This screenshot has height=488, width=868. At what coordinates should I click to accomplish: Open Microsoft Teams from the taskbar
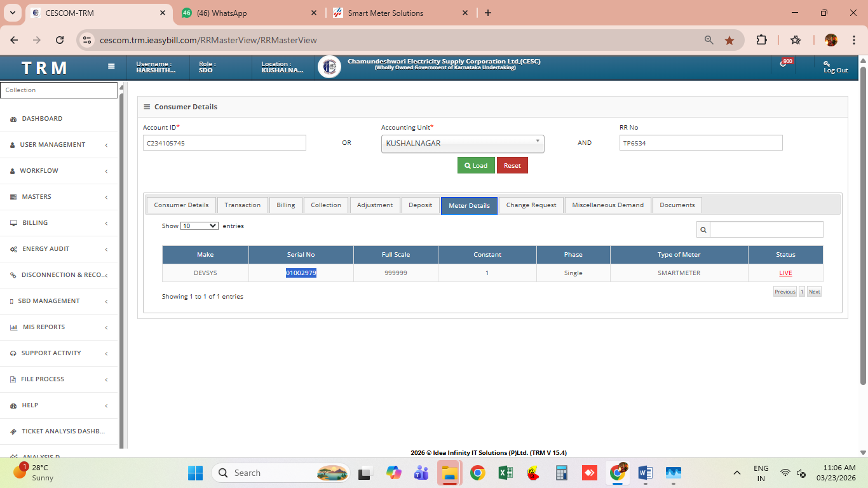[x=421, y=473]
